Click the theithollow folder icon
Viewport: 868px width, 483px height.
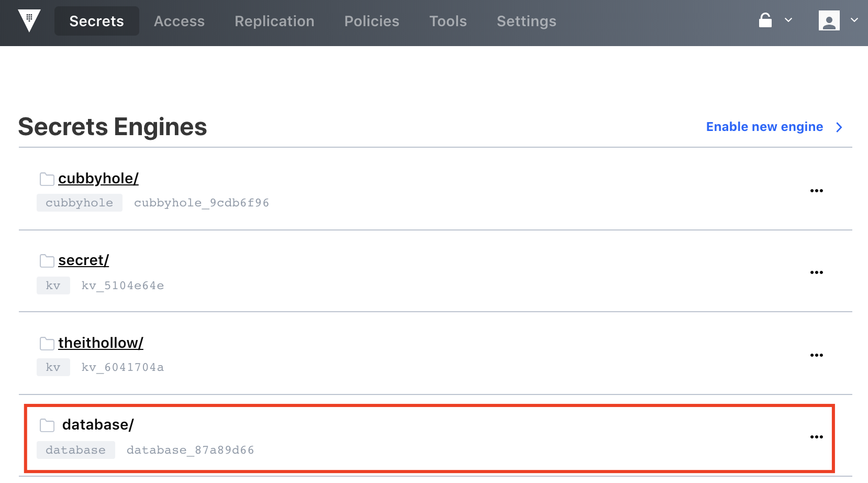(x=47, y=344)
